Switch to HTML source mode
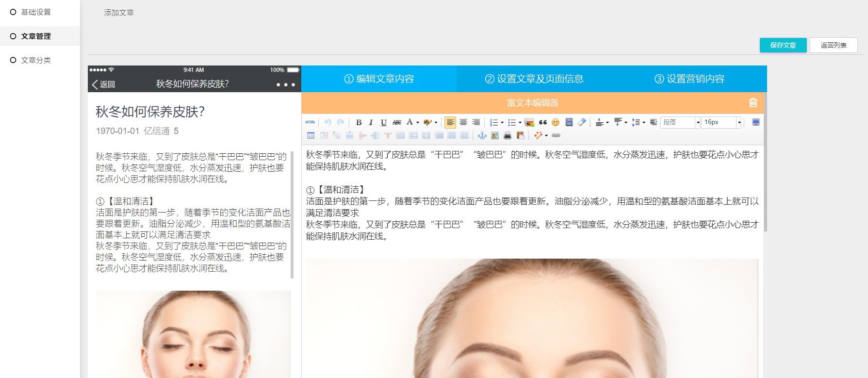Viewport: 868px width, 378px height. (x=311, y=122)
